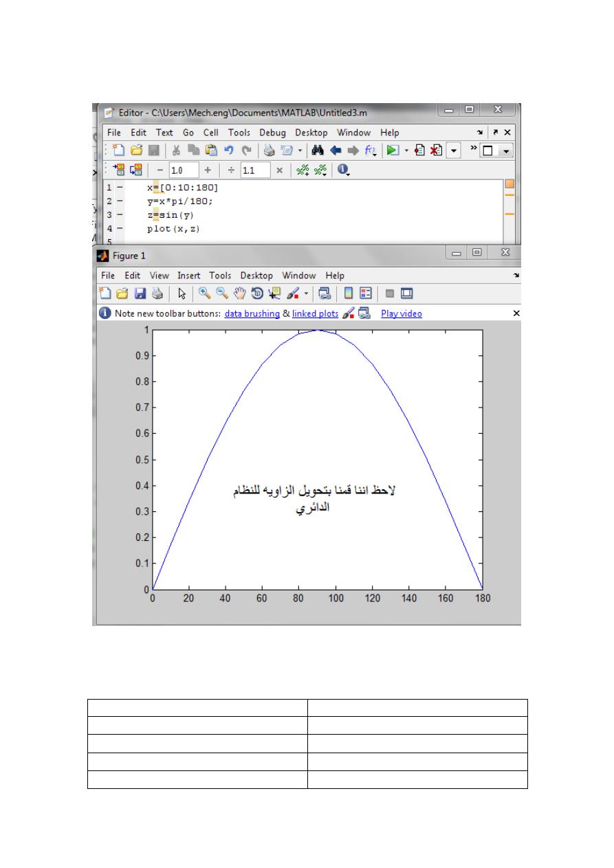This screenshot has height=868, width=614.
Task: Divide value with divide button
Action: pos(231,170)
